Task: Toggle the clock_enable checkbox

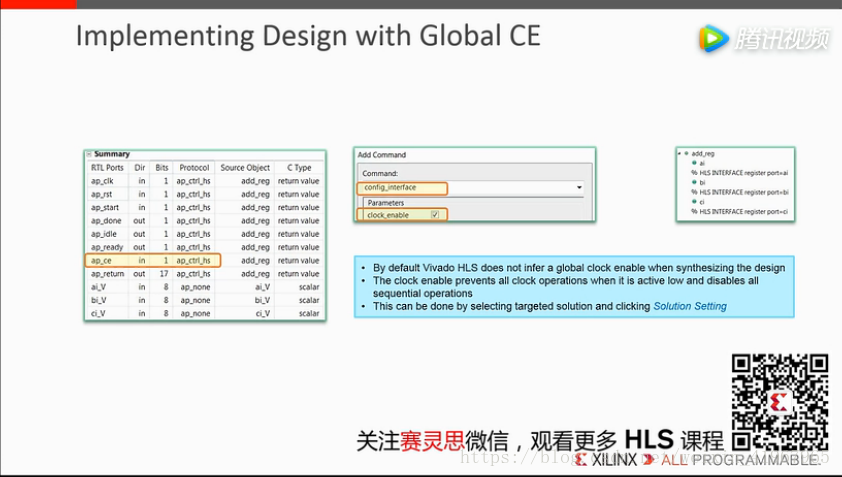Action: 435,215
